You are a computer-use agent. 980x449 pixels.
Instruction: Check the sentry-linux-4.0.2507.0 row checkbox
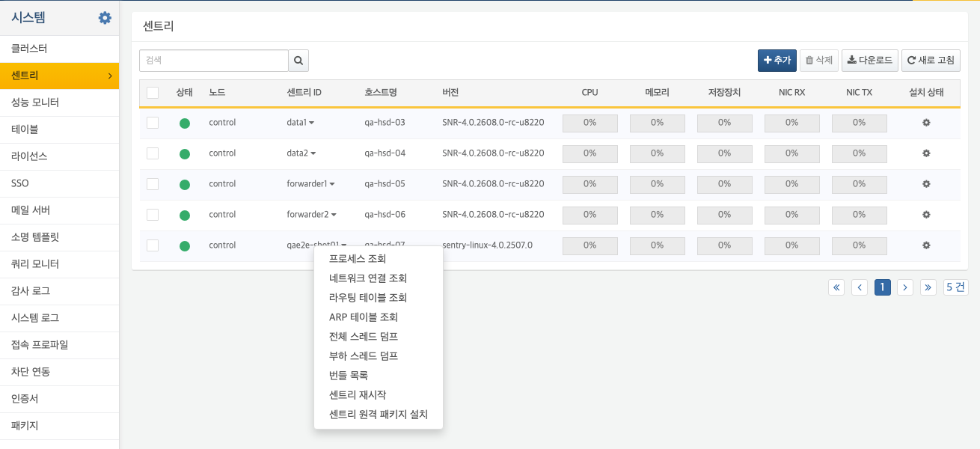point(153,245)
